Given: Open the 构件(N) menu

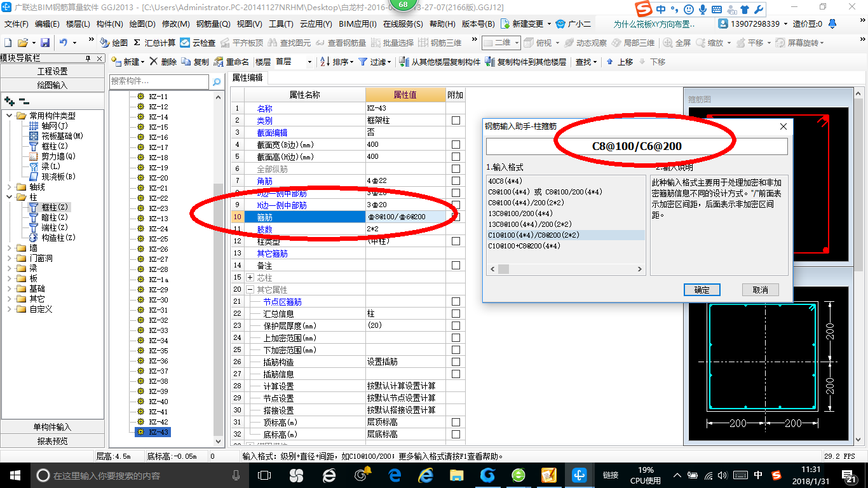Looking at the screenshot, I should coord(109,24).
